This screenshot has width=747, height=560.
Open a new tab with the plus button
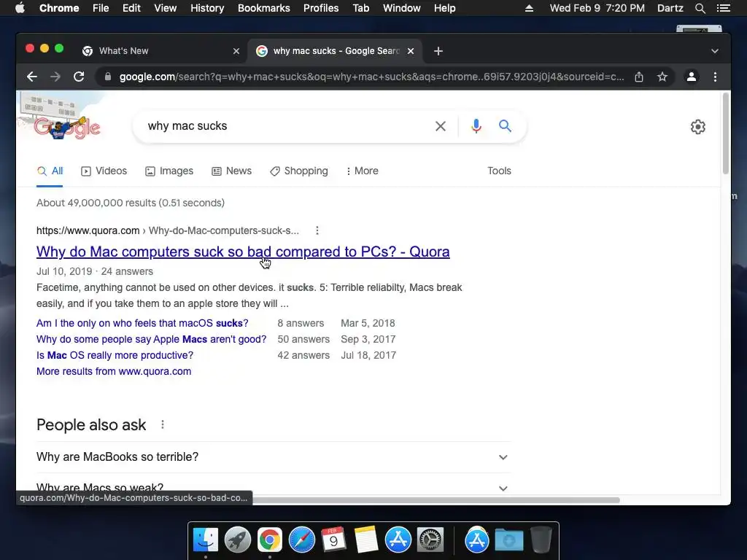438,51
